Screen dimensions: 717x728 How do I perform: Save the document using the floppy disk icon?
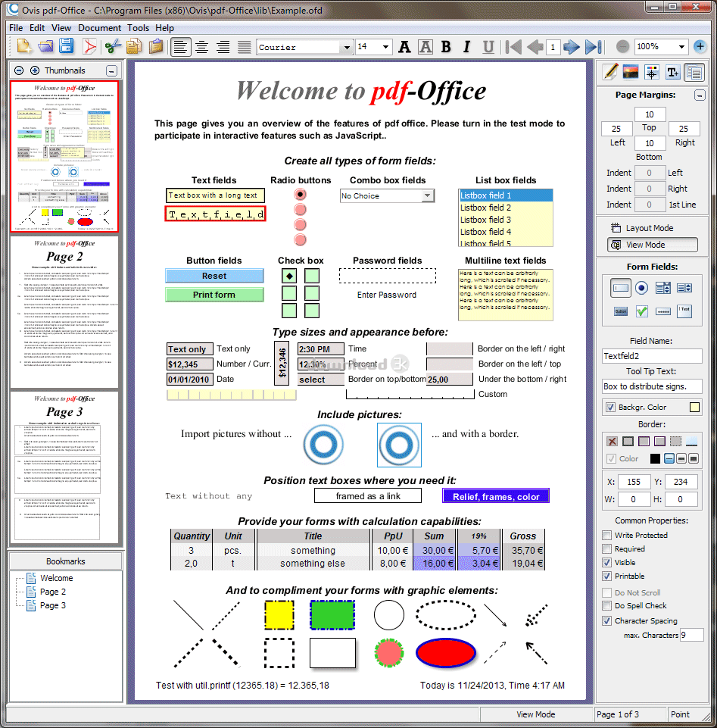click(67, 46)
